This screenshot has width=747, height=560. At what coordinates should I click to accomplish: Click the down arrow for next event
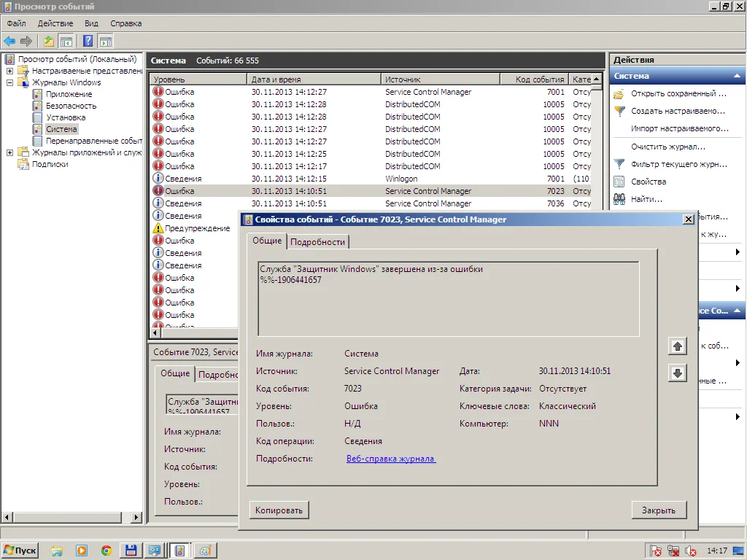point(677,373)
